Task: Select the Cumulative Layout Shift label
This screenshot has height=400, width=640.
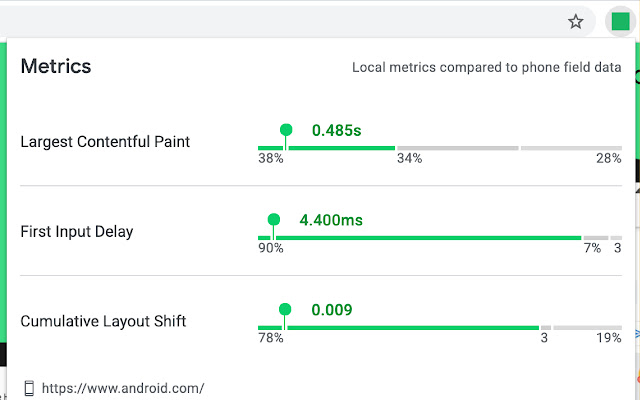Action: (103, 322)
